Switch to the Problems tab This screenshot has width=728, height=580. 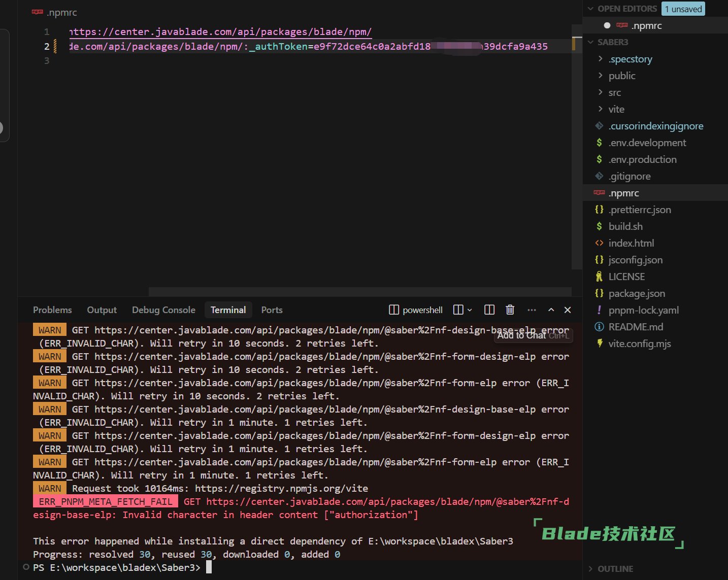click(52, 310)
